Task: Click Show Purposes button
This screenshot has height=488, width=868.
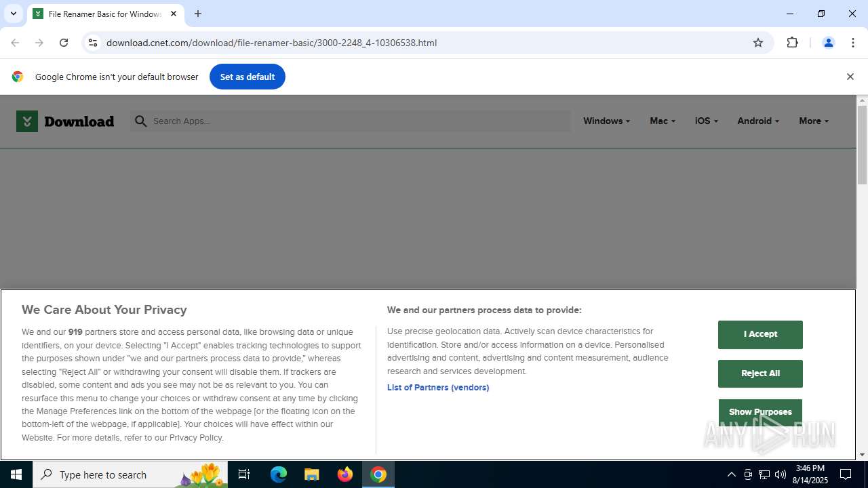Action: pyautogui.click(x=760, y=412)
